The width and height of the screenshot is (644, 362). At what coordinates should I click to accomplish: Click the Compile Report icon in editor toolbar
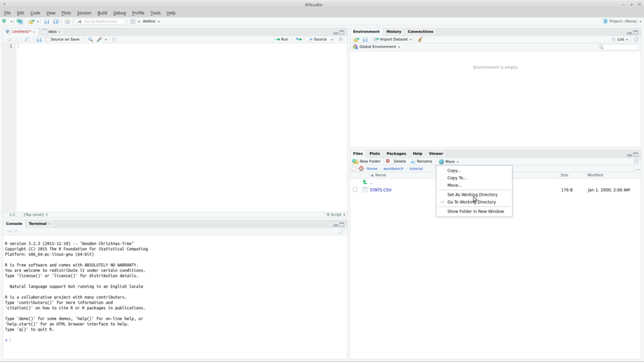pyautogui.click(x=116, y=39)
